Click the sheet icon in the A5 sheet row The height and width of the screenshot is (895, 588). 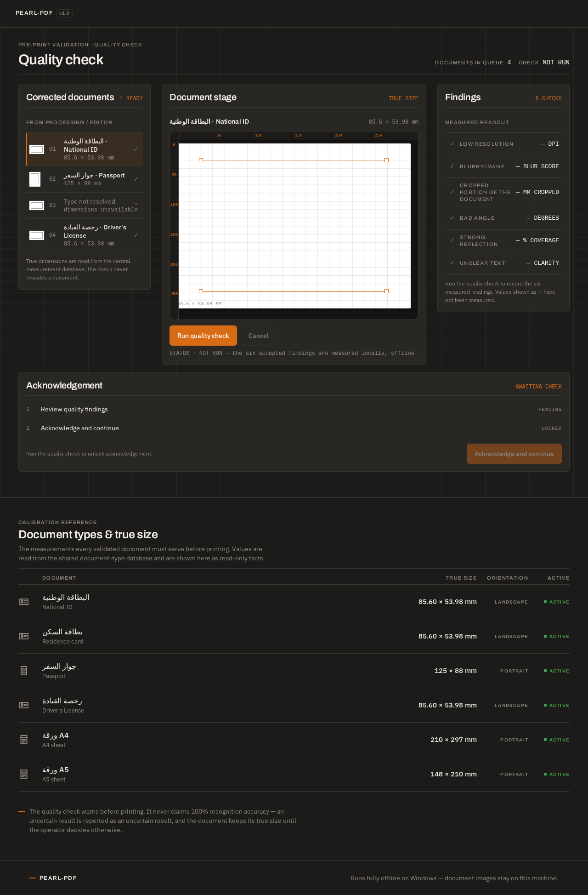(x=24, y=774)
